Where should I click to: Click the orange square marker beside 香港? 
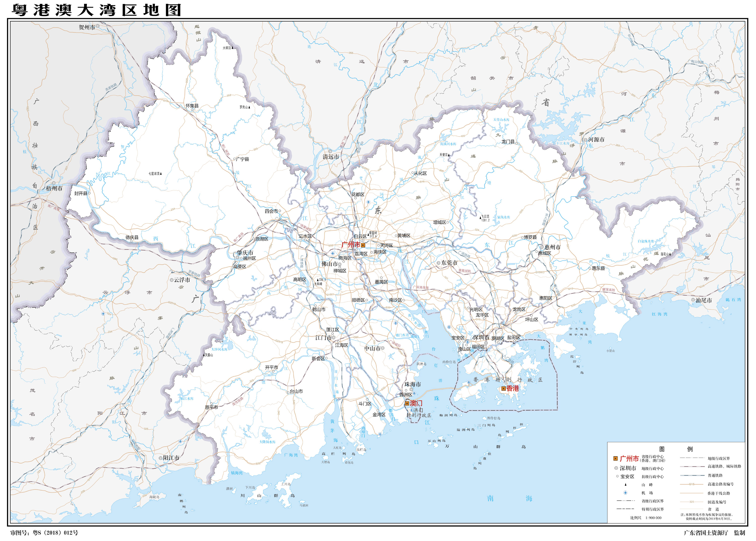point(503,388)
